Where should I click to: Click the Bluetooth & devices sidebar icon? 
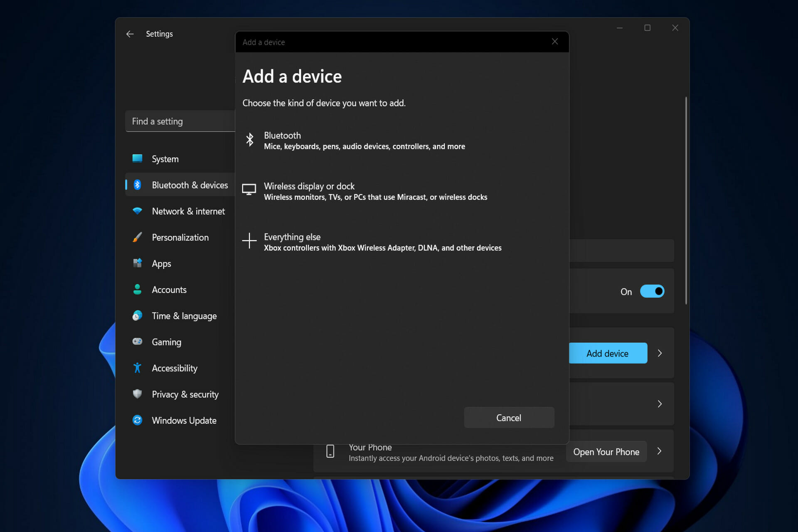pos(137,185)
